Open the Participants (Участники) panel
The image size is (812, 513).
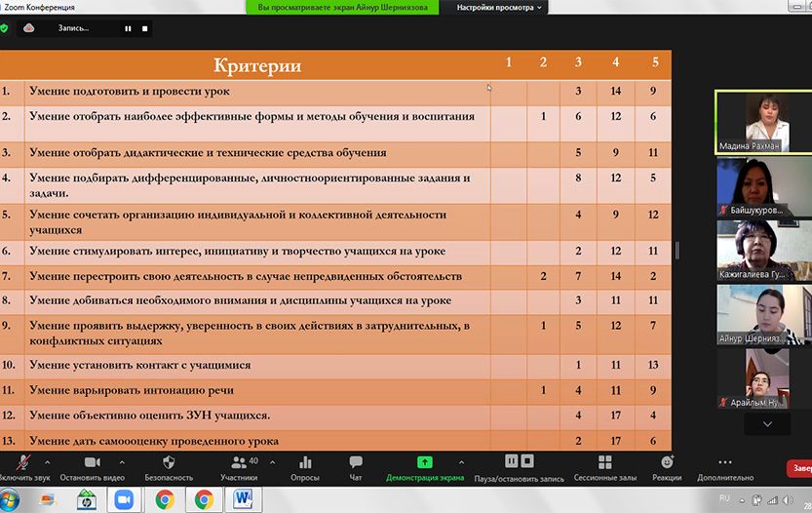tap(239, 462)
